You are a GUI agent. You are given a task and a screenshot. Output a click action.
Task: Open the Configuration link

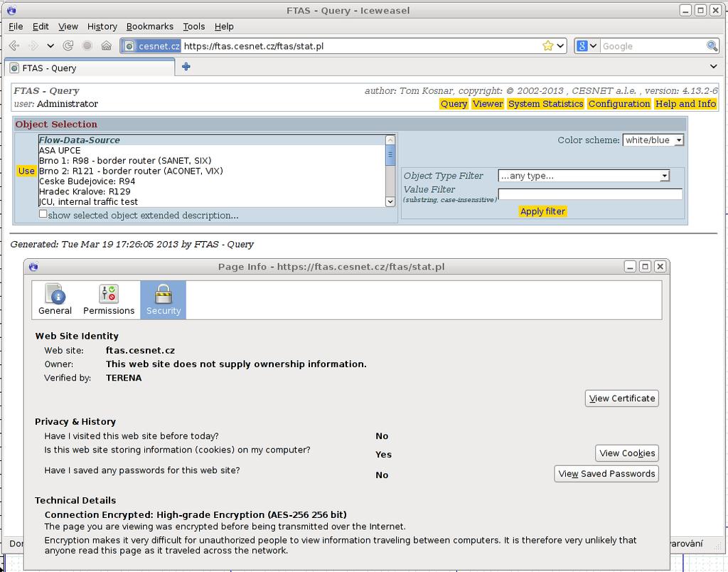pos(619,104)
